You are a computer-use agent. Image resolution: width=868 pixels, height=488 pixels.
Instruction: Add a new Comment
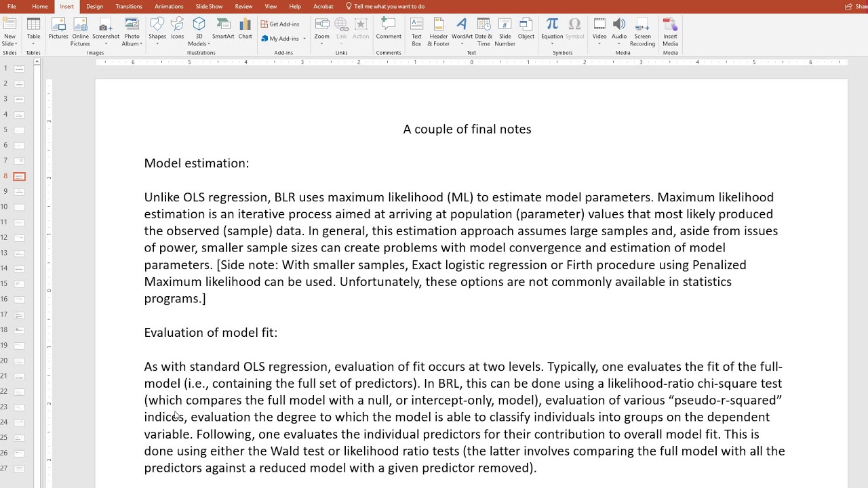point(389,28)
